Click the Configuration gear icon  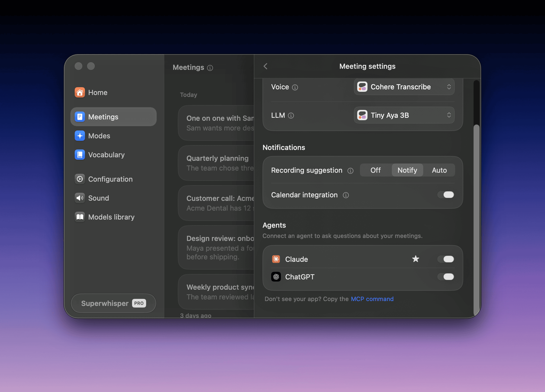click(x=80, y=179)
